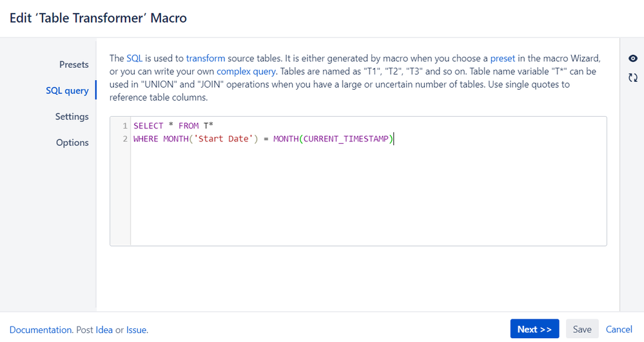This screenshot has height=342, width=644.
Task: Click CURRENT_TIMESTAMP keyword in the editor
Action: click(x=346, y=139)
